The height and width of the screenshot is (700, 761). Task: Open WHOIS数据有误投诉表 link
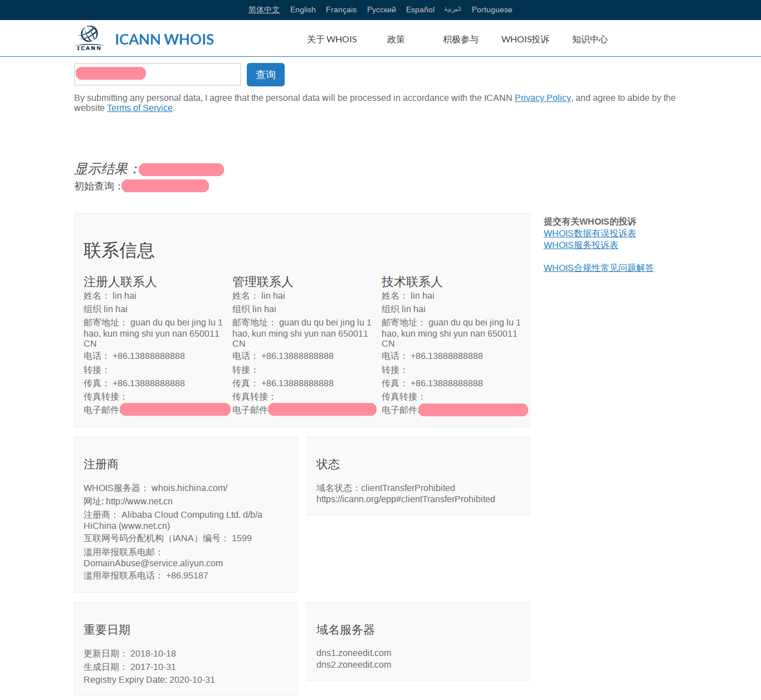(590, 233)
